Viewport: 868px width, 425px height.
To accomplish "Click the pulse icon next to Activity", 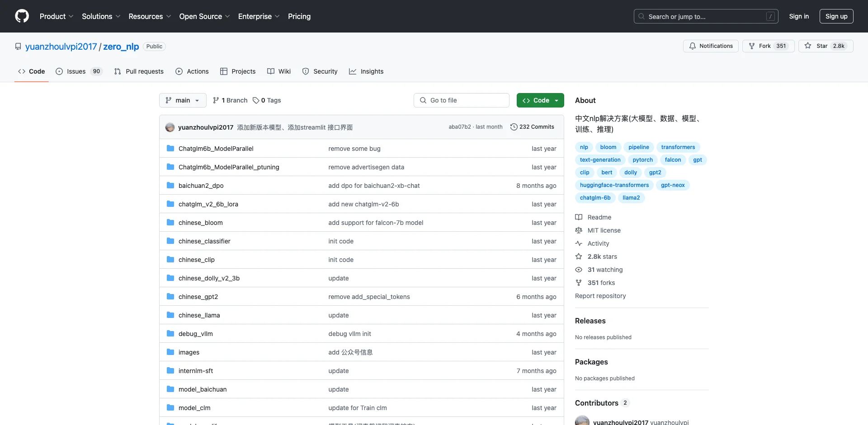I will 579,243.
